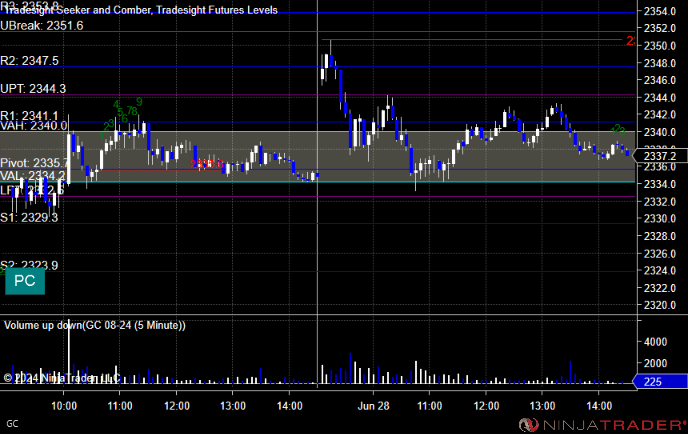Select the S1: 2329.3 level label
The height and width of the screenshot is (434, 688).
click(29, 218)
